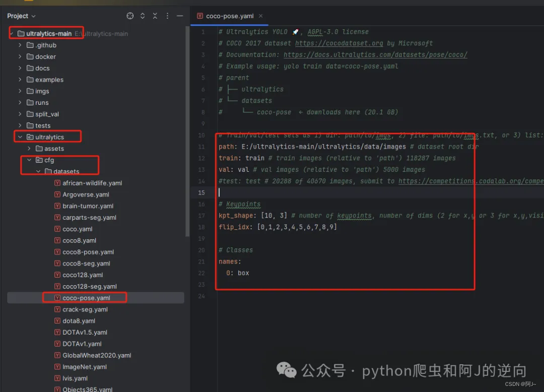
Task: Expand the imgs folder
Action: (20, 91)
